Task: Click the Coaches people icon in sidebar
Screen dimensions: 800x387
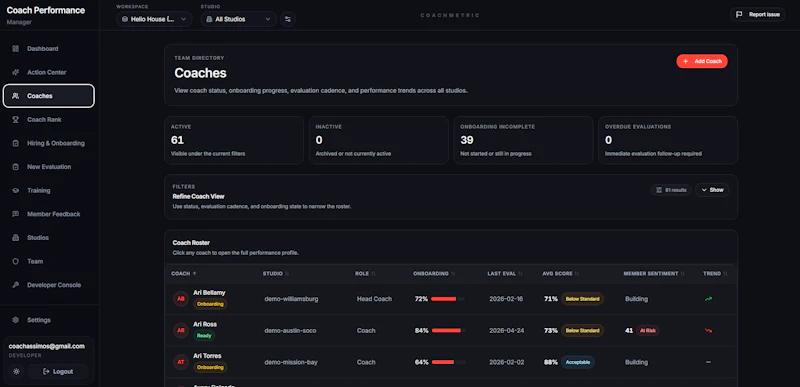Action: click(x=15, y=96)
